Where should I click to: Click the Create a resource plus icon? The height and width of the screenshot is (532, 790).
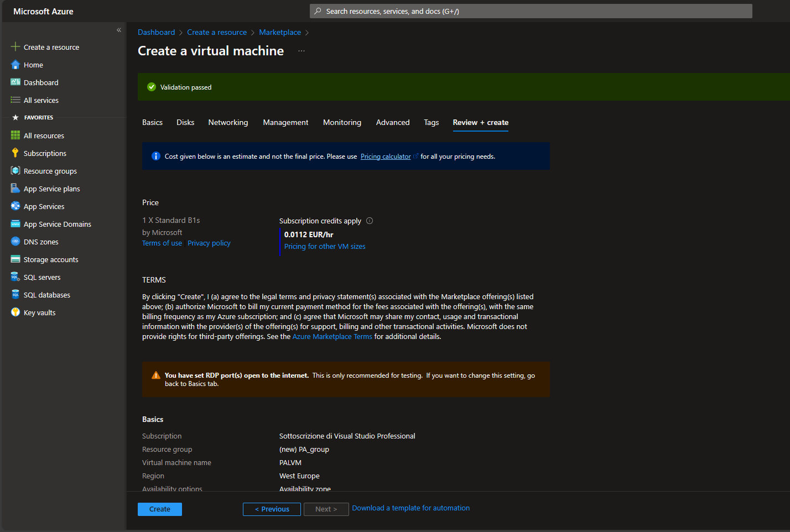tap(15, 47)
